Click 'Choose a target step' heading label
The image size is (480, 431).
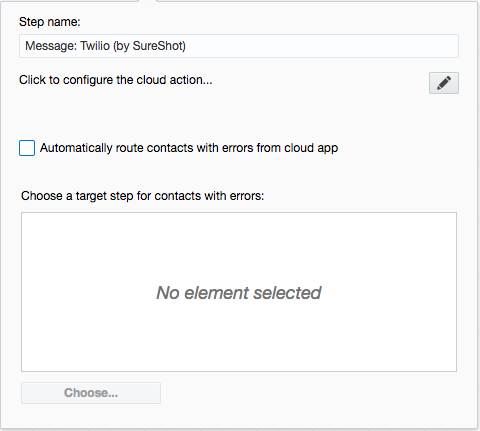pos(142,196)
